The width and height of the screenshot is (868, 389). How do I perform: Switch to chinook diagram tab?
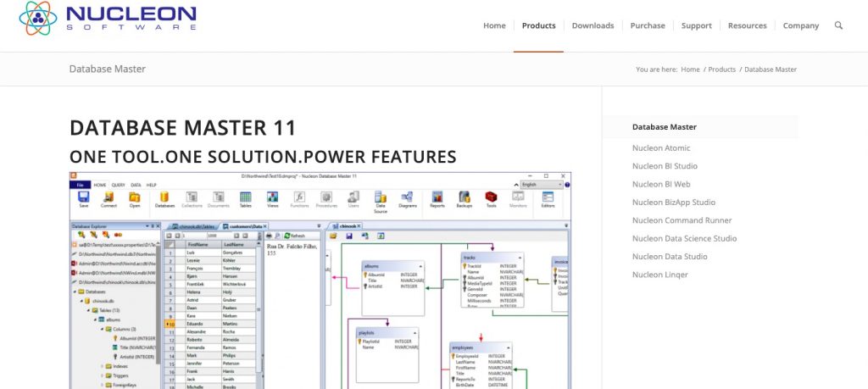click(x=347, y=226)
